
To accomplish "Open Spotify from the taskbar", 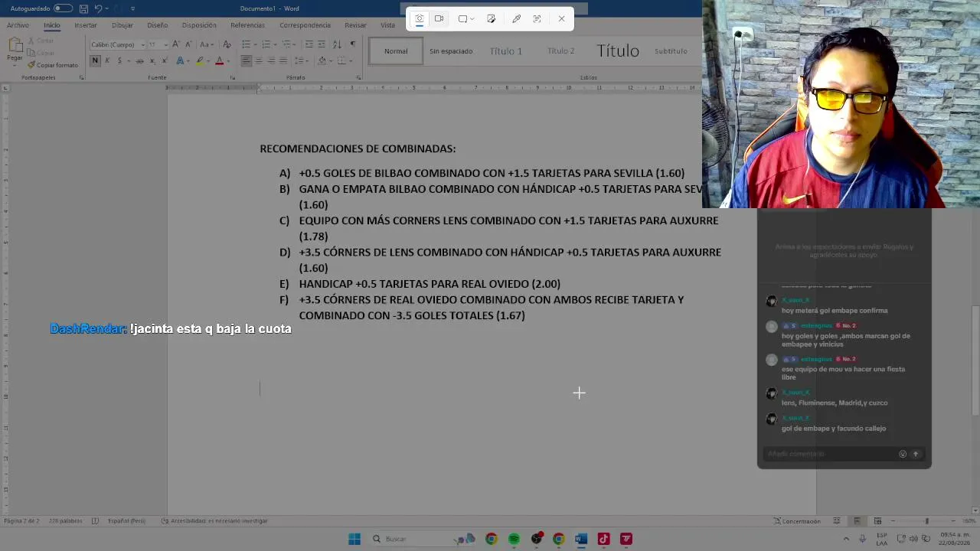I will (x=514, y=539).
